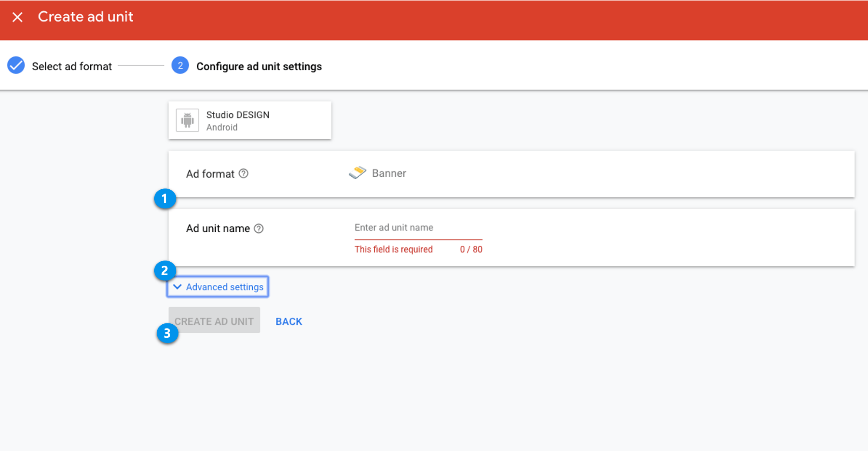Viewport: 868px width, 451px height.
Task: Select the Configure ad unit settings step
Action: tap(259, 66)
